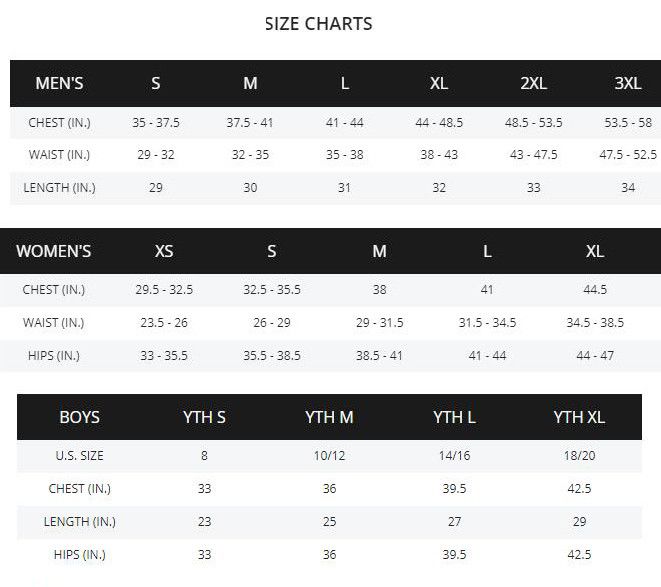Select women's waist value 31.5 - 34.5
The image size is (661, 587).
point(487,323)
